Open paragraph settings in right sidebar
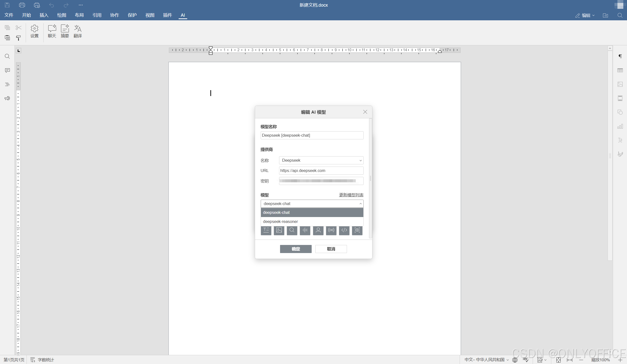Image resolution: width=627 pixels, height=364 pixels. coord(620,56)
